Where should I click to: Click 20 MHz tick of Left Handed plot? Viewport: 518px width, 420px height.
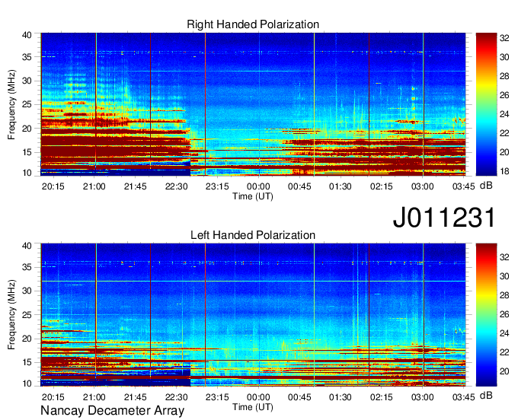click(x=27, y=339)
